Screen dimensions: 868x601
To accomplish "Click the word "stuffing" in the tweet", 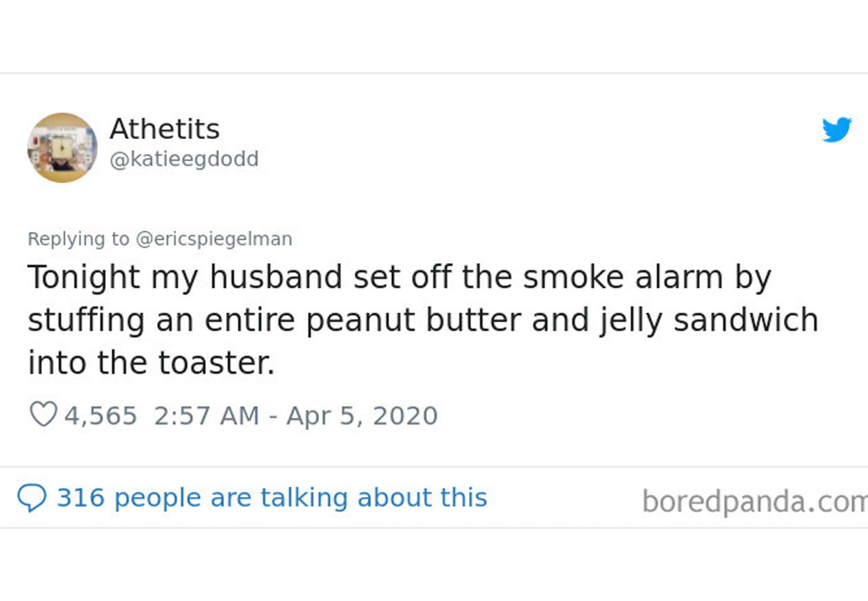I will click(85, 320).
